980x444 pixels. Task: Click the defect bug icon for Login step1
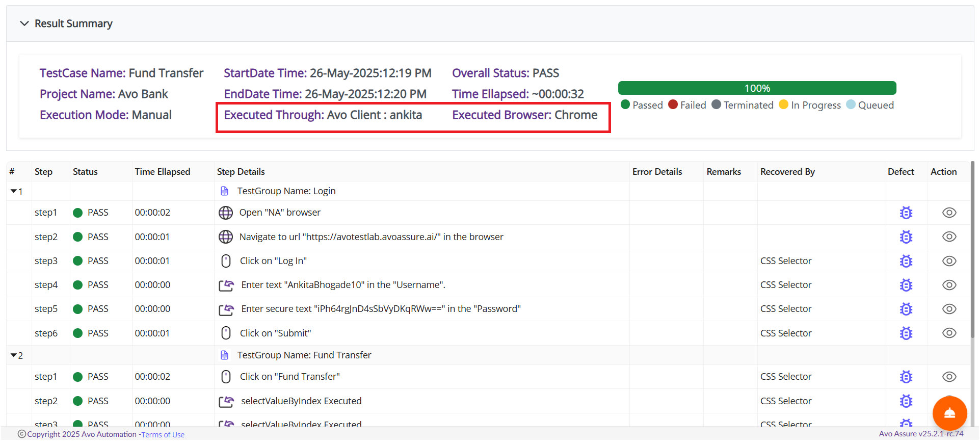[x=906, y=213]
